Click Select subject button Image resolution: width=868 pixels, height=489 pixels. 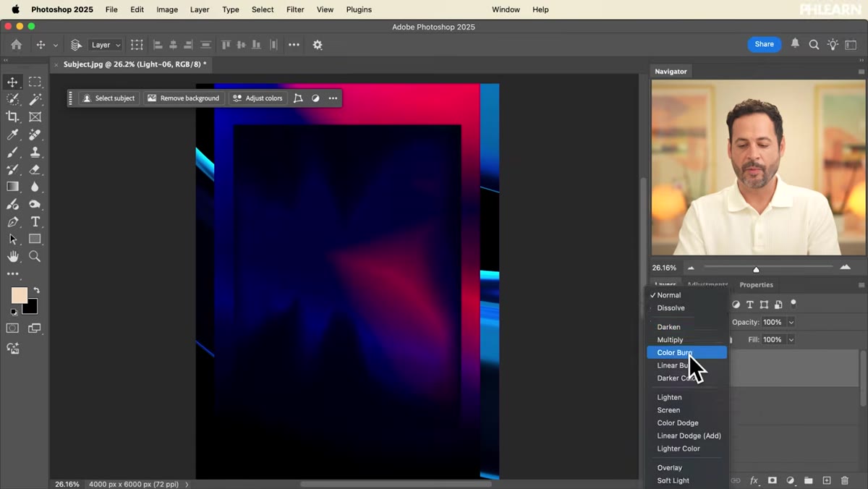click(109, 98)
